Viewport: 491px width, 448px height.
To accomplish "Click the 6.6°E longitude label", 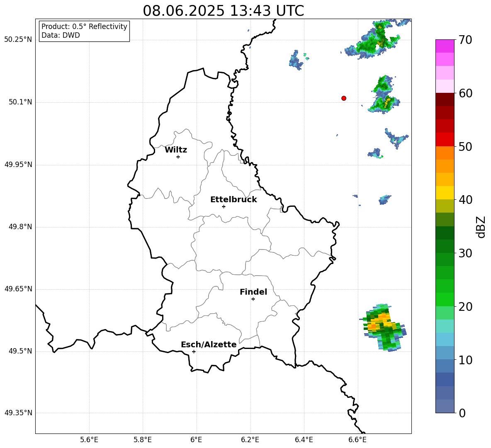I will 357,440.
